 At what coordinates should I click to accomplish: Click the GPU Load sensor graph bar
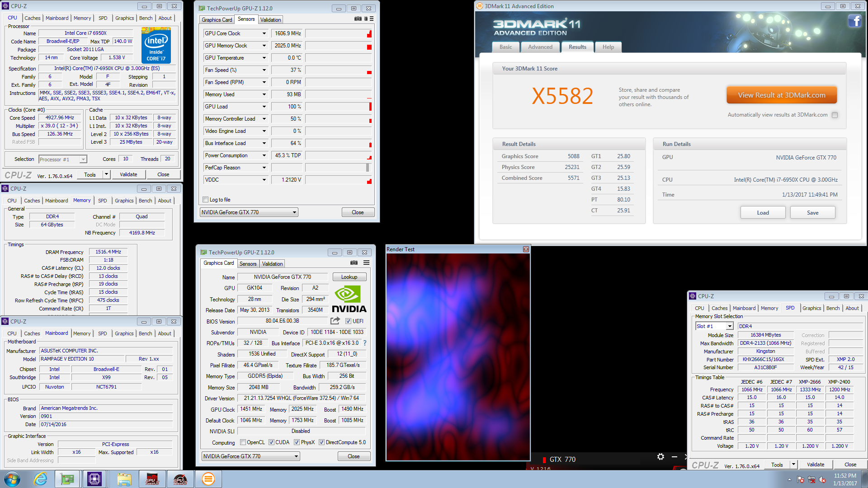pyautogui.click(x=338, y=107)
